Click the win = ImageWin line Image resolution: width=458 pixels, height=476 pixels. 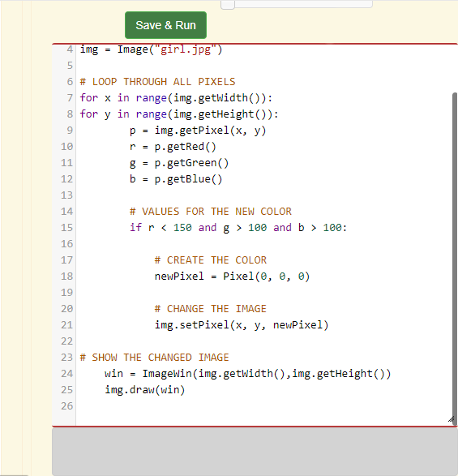(248, 374)
